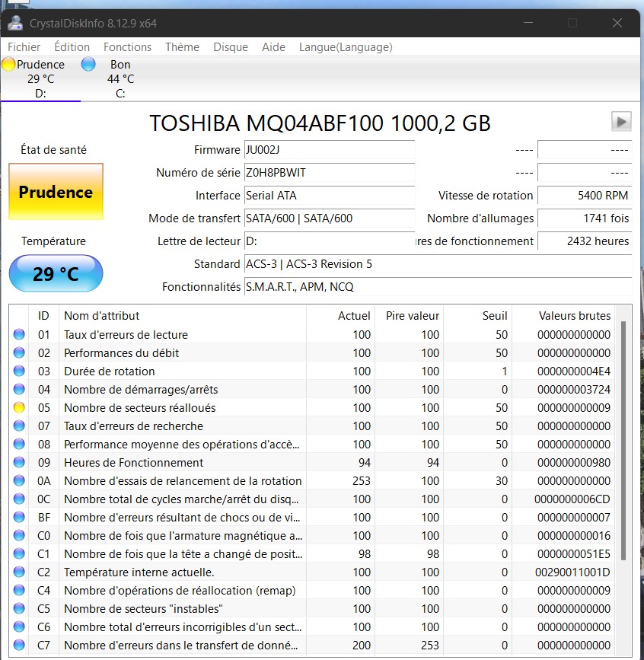Click raw value 0000000006CD
644x660 pixels.
(572, 499)
